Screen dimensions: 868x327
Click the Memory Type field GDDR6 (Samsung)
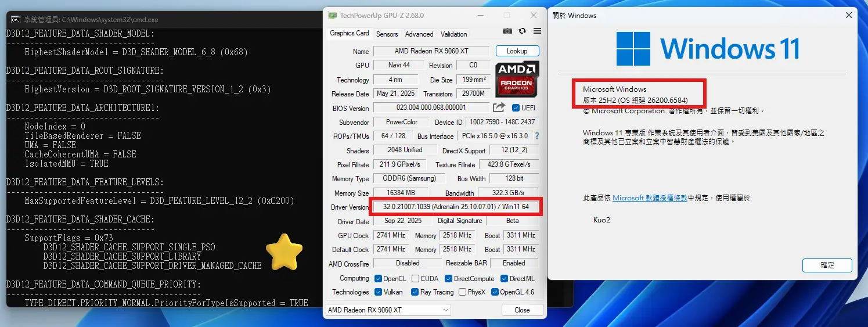409,178
